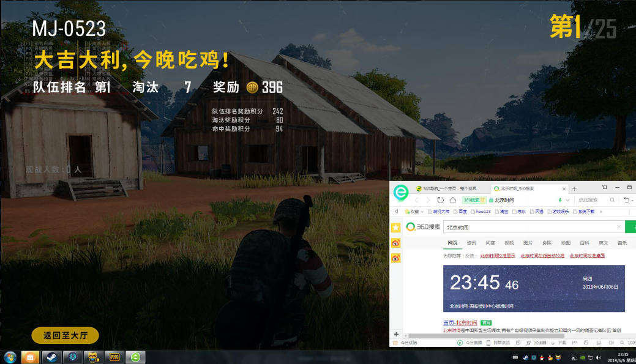
Task: Open the round blue power-ring app in the taskbar
Action: point(73,357)
